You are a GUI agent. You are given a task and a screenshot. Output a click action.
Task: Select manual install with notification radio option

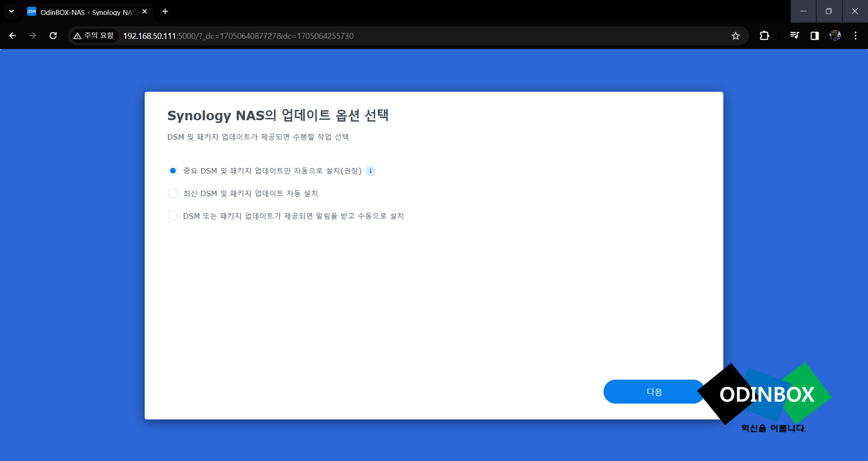(173, 216)
